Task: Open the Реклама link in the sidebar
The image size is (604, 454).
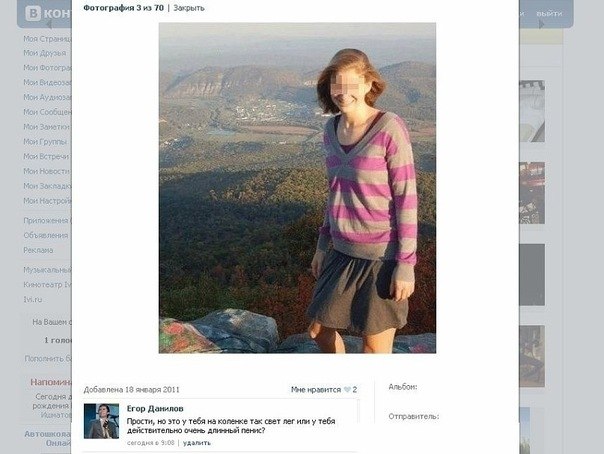Action: 38,250
